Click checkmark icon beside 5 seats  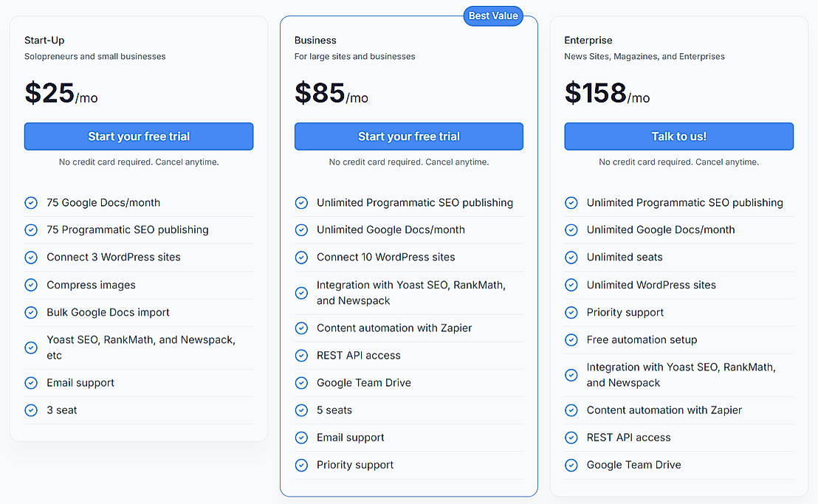pos(301,411)
